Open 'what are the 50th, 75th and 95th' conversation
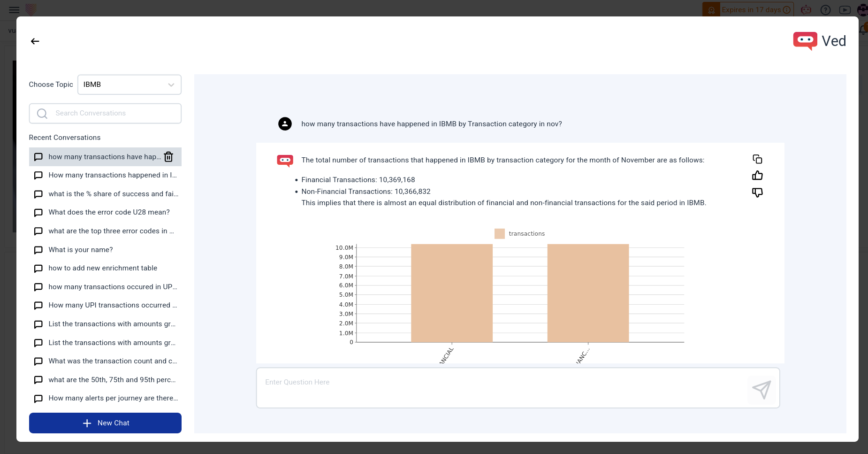 (x=112, y=380)
